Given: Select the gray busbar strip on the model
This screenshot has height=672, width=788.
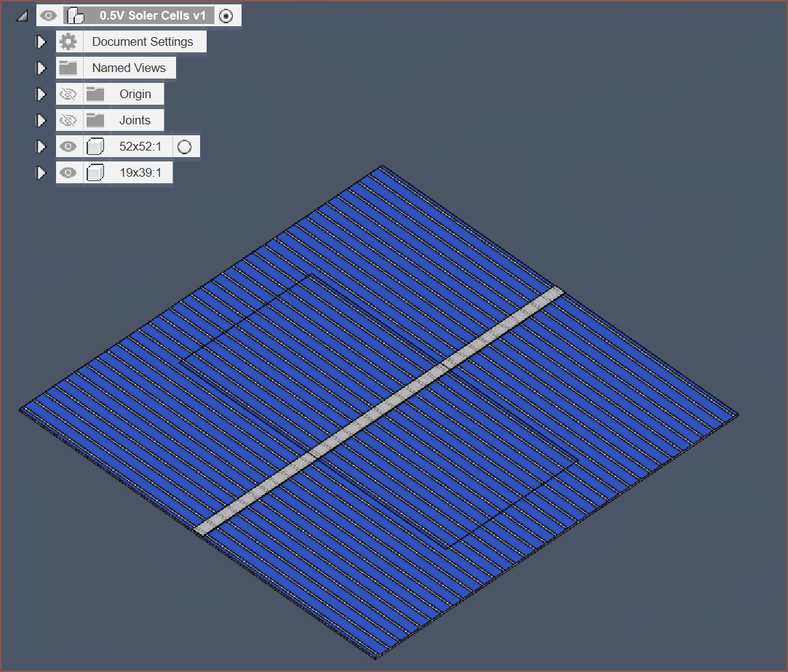Looking at the screenshot, I should [x=380, y=411].
